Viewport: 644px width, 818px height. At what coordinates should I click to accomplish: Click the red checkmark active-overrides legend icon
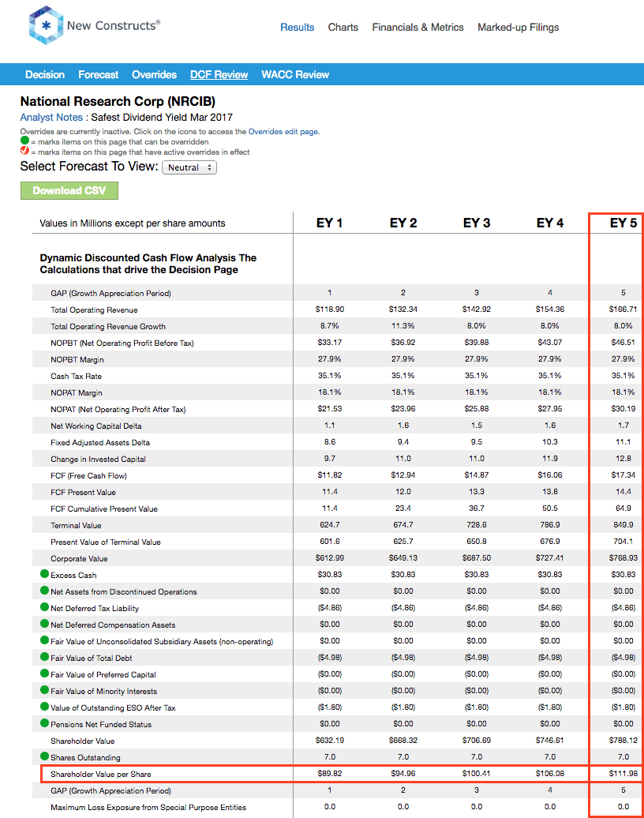[x=24, y=151]
